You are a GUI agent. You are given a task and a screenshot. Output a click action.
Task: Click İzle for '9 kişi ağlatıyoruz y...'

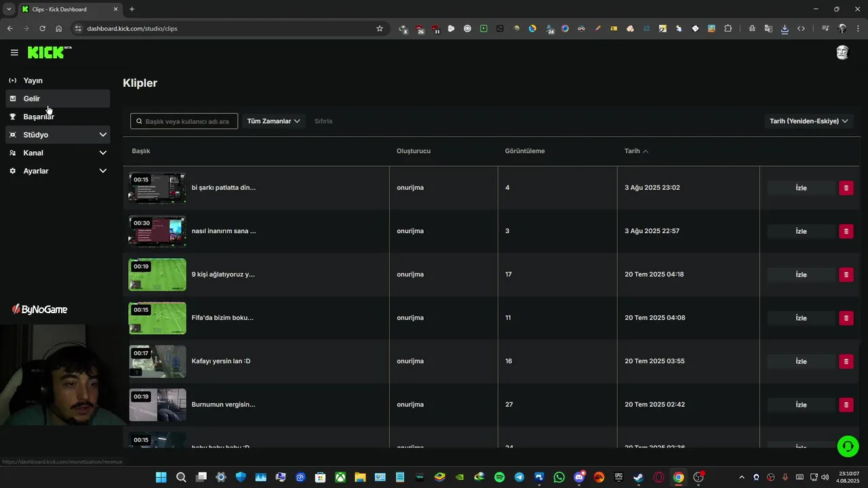coord(801,274)
